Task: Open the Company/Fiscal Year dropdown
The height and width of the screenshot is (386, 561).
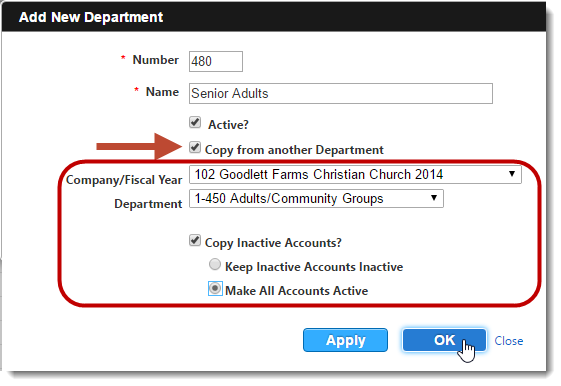Action: (355, 175)
